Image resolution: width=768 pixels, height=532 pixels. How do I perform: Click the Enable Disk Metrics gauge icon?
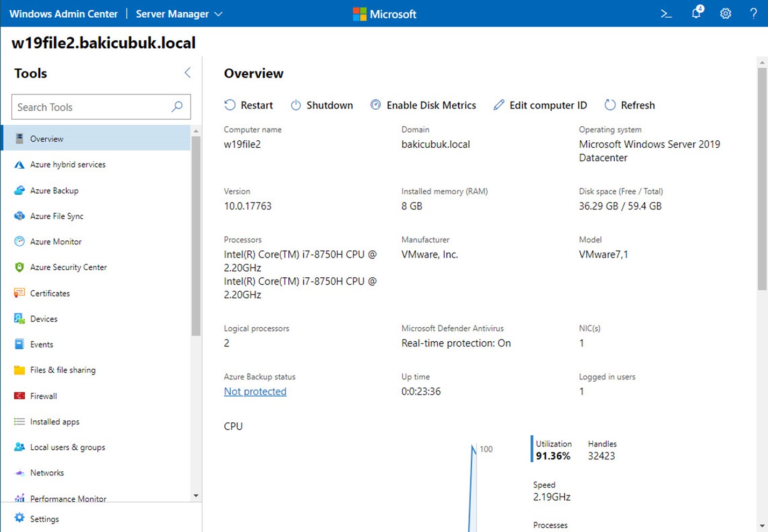[x=375, y=105]
